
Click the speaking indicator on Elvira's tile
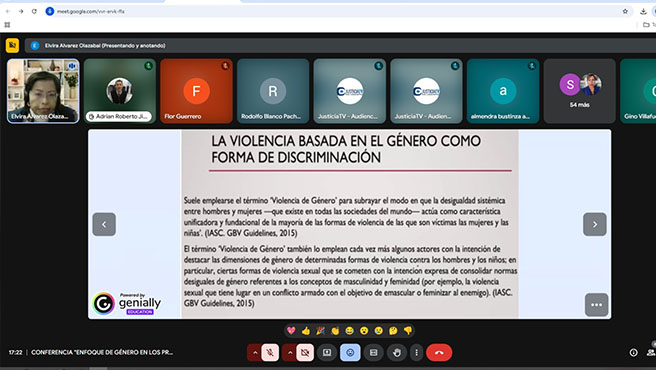(x=72, y=66)
